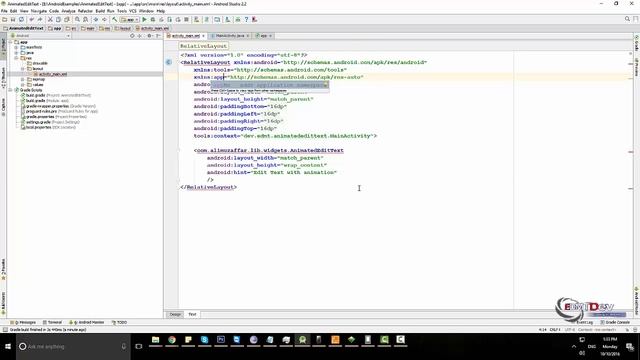
Task: Click the Open folder toolbar icon
Action: 4,20
